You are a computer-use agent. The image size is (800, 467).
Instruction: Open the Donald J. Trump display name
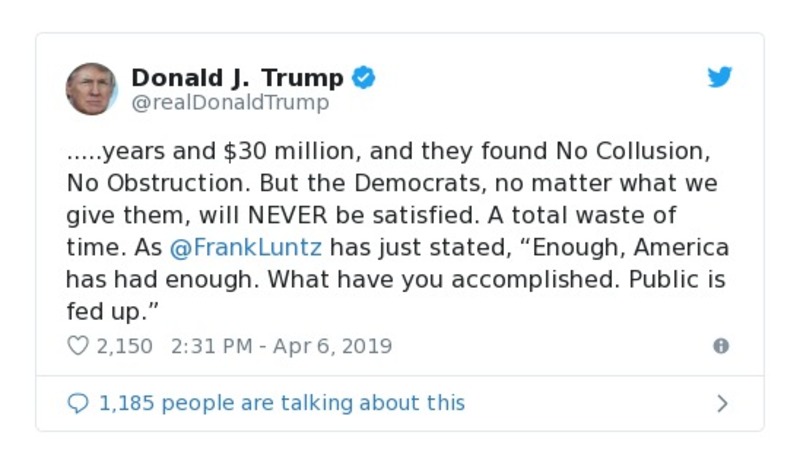[237, 78]
